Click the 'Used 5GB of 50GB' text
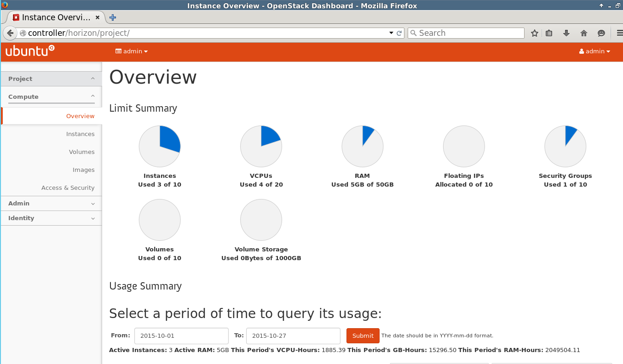This screenshot has height=364, width=623. [x=363, y=184]
